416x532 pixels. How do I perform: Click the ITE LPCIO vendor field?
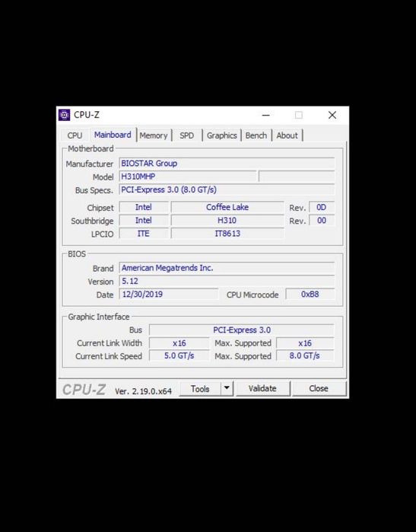click(x=144, y=234)
